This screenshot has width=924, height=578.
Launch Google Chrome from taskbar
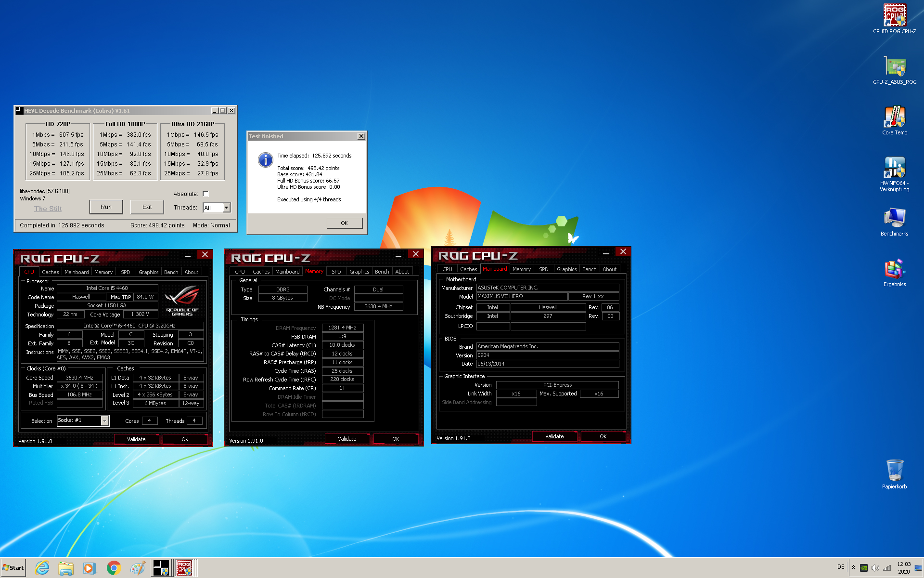tap(114, 568)
